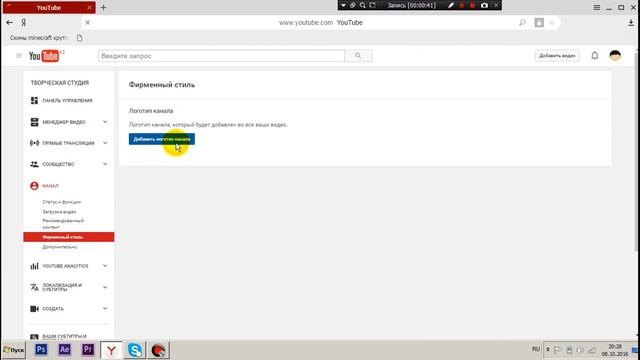Stop recording with second red button
Image resolution: width=640 pixels, height=360 pixels.
click(472, 5)
